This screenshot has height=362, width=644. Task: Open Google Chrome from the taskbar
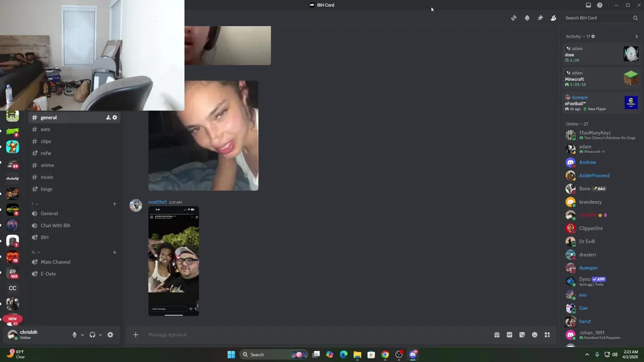(385, 354)
